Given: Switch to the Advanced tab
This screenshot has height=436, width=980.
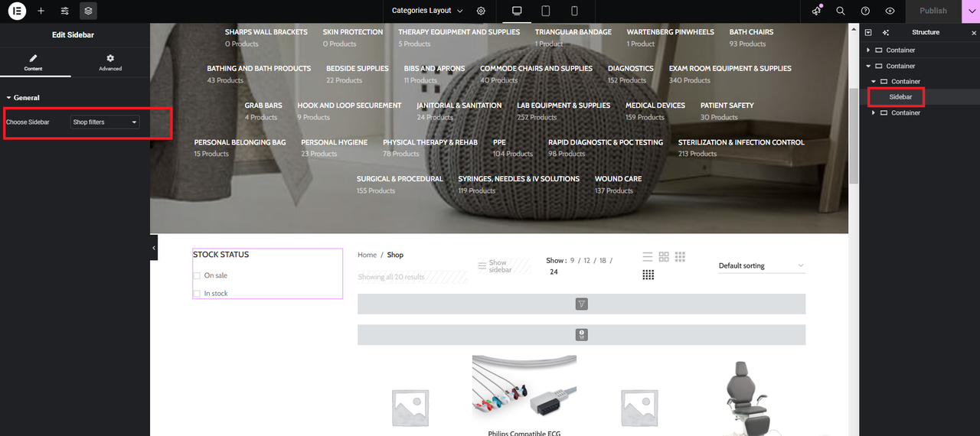Looking at the screenshot, I should click(x=110, y=63).
